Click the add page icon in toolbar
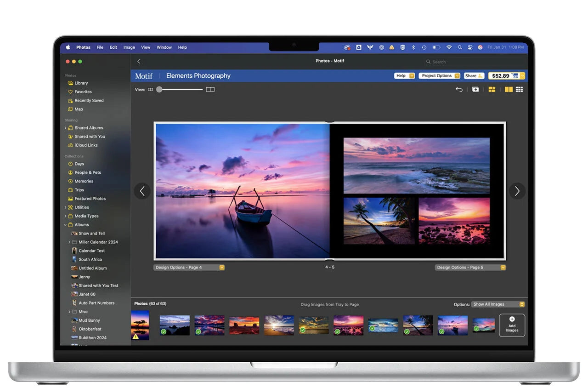This screenshot has width=588, height=388. (x=475, y=90)
